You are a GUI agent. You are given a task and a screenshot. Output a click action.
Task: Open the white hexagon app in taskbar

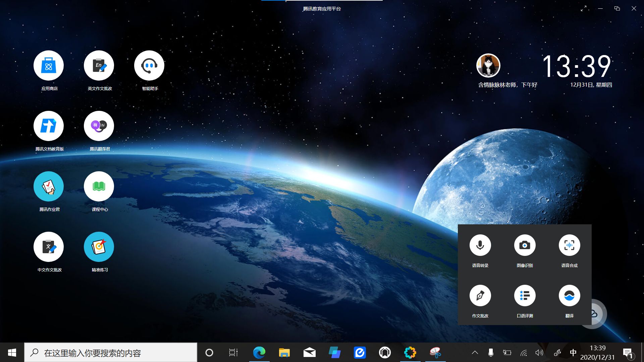[x=385, y=353]
